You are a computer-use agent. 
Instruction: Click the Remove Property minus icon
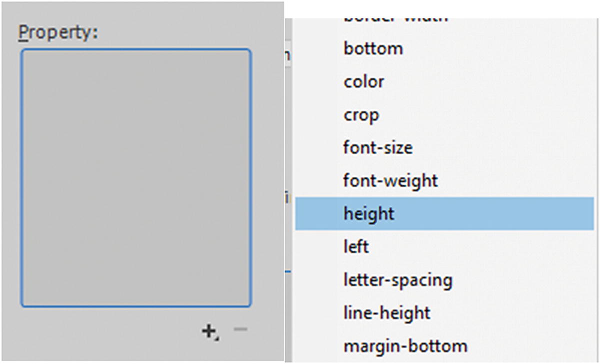(240, 329)
